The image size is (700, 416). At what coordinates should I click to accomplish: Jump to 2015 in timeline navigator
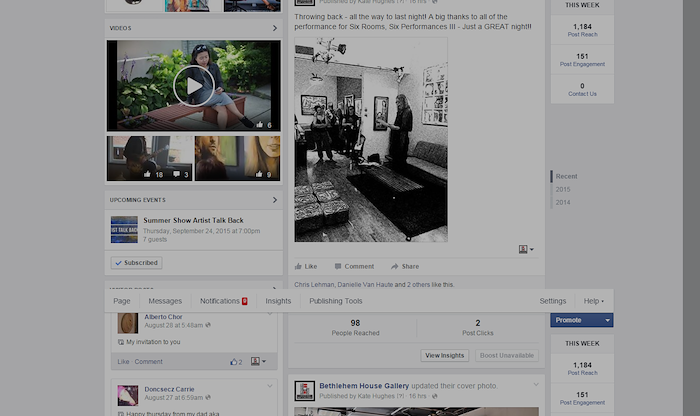tap(562, 189)
